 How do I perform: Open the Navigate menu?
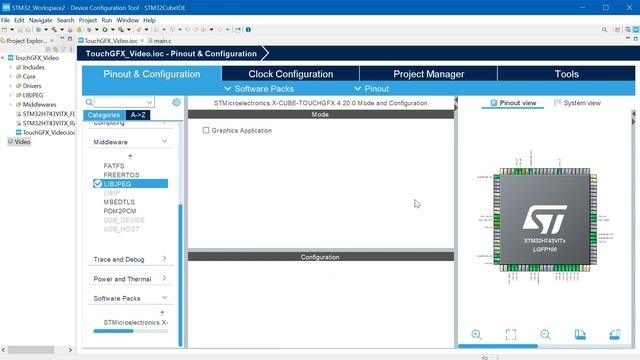pos(40,20)
